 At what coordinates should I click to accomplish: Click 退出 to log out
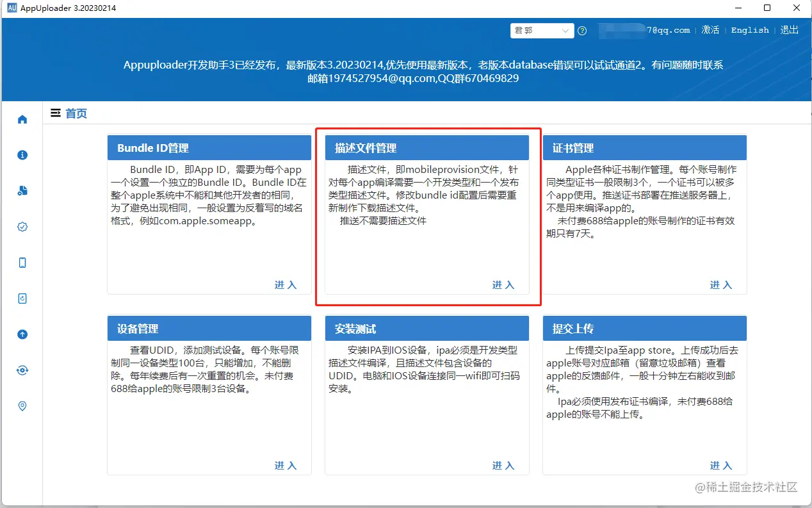790,30
